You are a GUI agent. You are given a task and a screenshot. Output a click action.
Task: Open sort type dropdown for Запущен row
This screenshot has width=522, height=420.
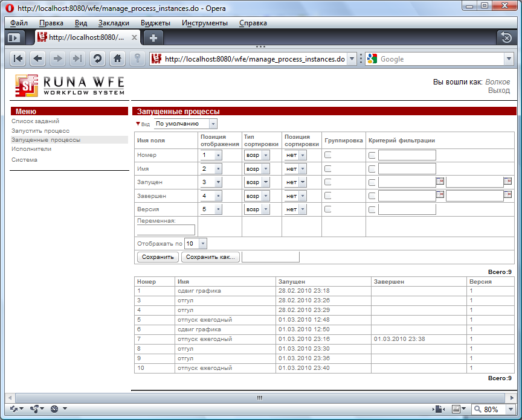(x=256, y=182)
